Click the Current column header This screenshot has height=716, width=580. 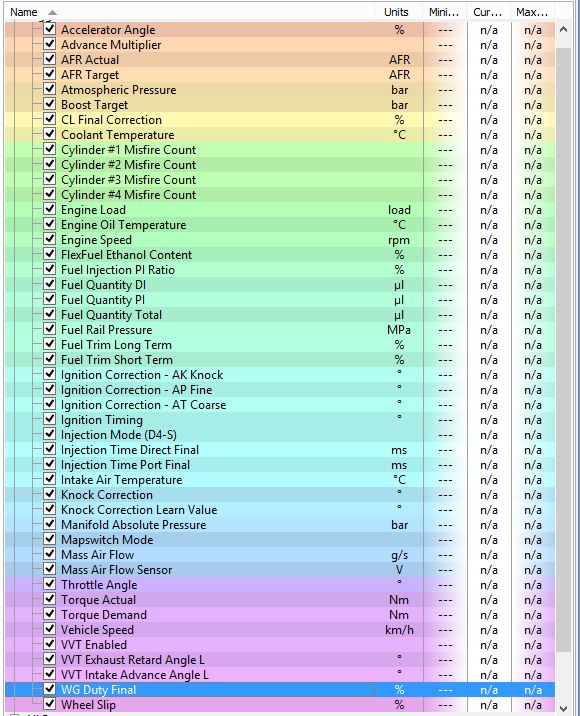(x=488, y=12)
